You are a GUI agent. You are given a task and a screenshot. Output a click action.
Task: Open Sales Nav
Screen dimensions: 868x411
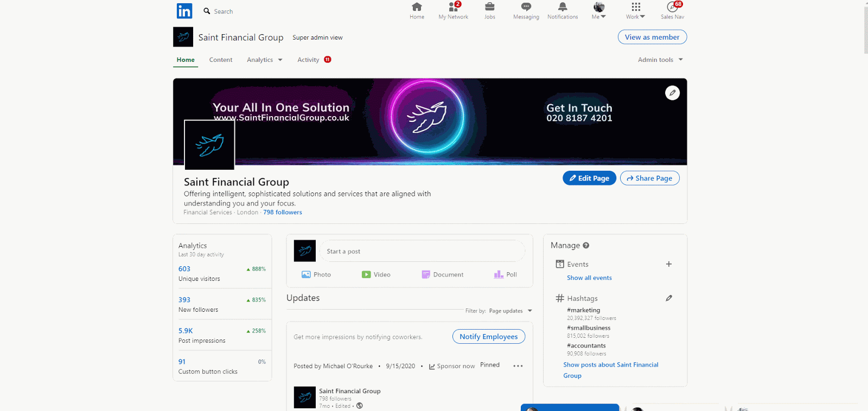(x=673, y=11)
